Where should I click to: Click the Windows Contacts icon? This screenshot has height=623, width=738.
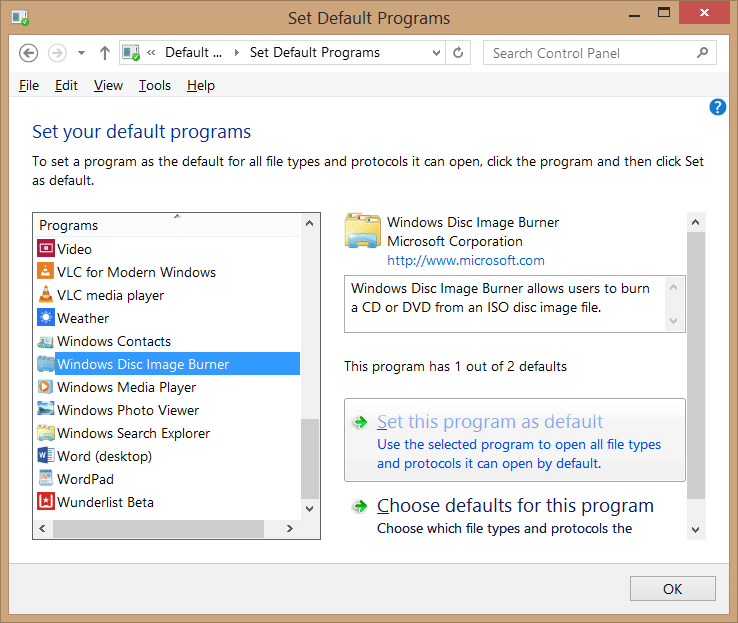[x=46, y=341]
